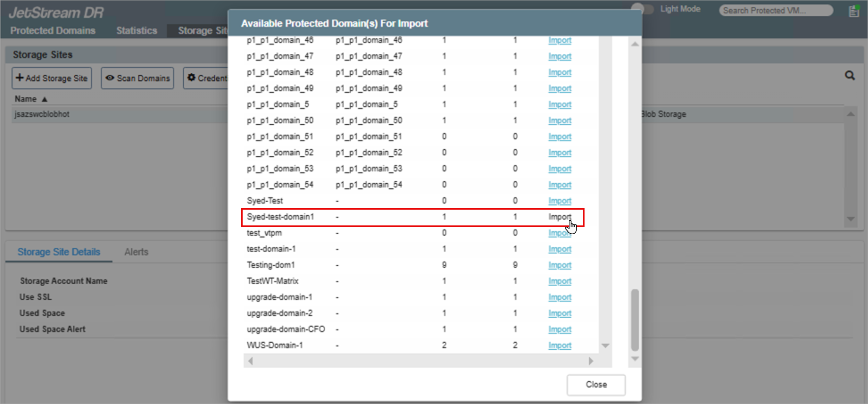Screen dimensions: 868x404
Task: Open the Alerts tab
Action: (x=136, y=252)
